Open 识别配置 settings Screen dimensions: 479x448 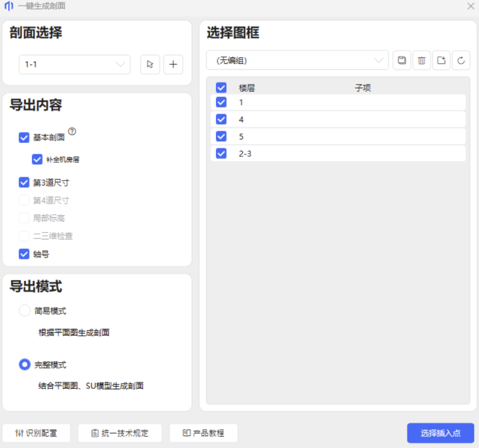tap(36, 433)
